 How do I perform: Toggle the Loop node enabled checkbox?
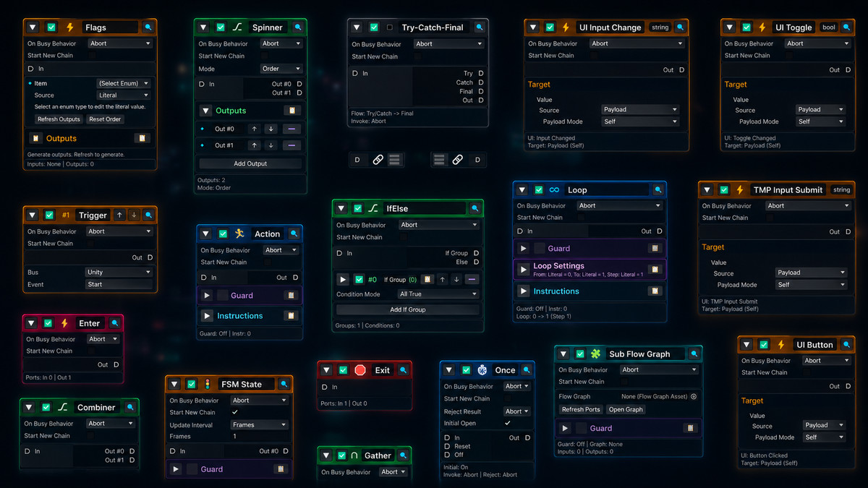click(539, 190)
